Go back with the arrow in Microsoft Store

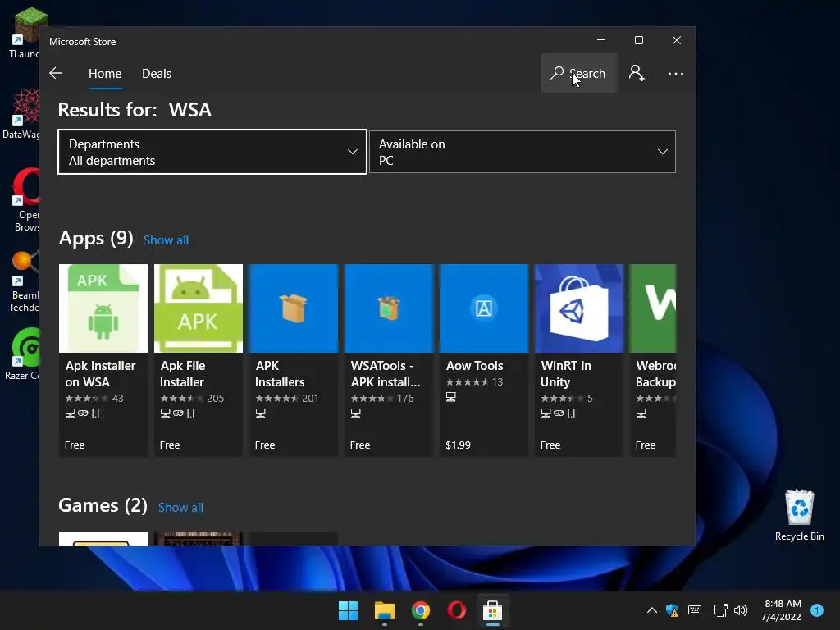[x=56, y=73]
